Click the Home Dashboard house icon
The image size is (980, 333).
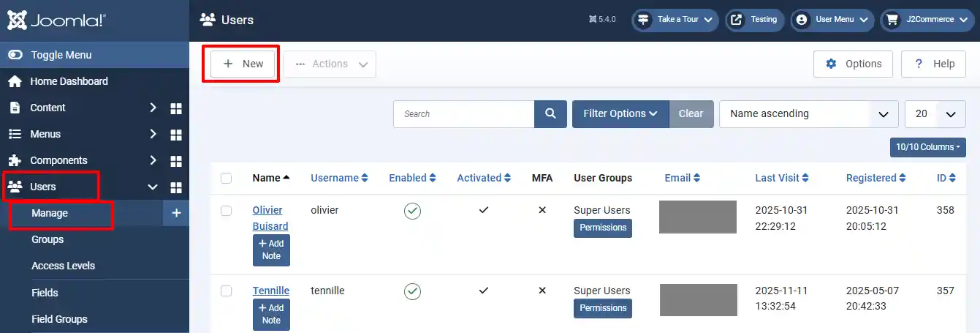(15, 81)
